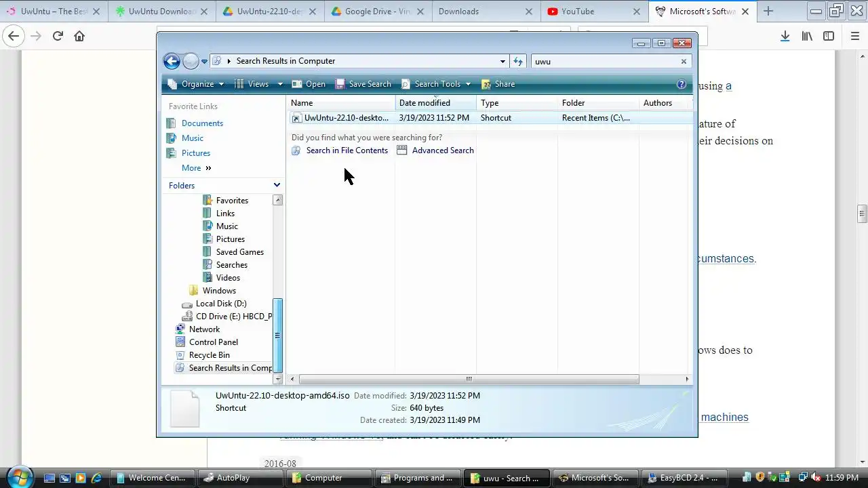Click the file thumbnail in the details pane
The image size is (868, 488).
click(x=185, y=409)
